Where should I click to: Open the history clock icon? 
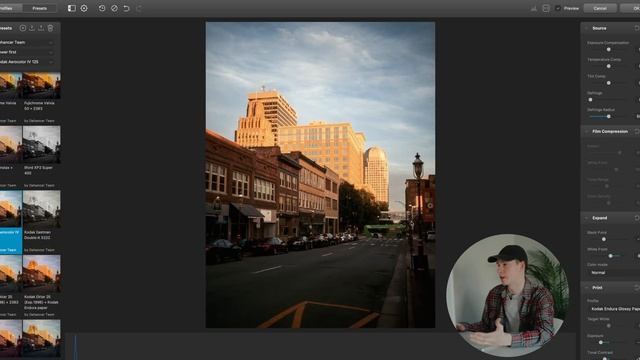102,8
